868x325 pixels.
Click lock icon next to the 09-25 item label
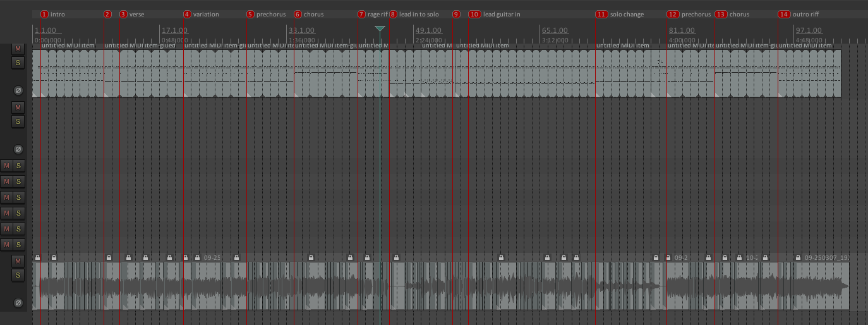coord(197,258)
